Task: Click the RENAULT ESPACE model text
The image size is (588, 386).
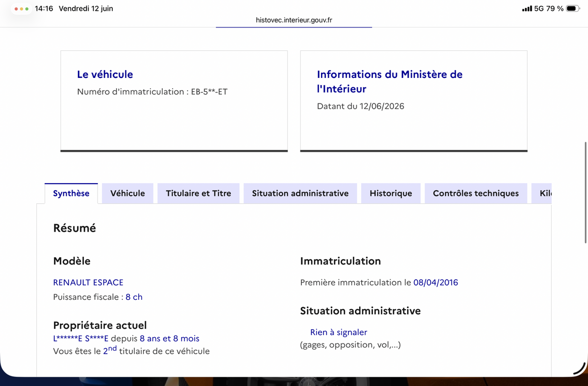Action: pyautogui.click(x=88, y=282)
